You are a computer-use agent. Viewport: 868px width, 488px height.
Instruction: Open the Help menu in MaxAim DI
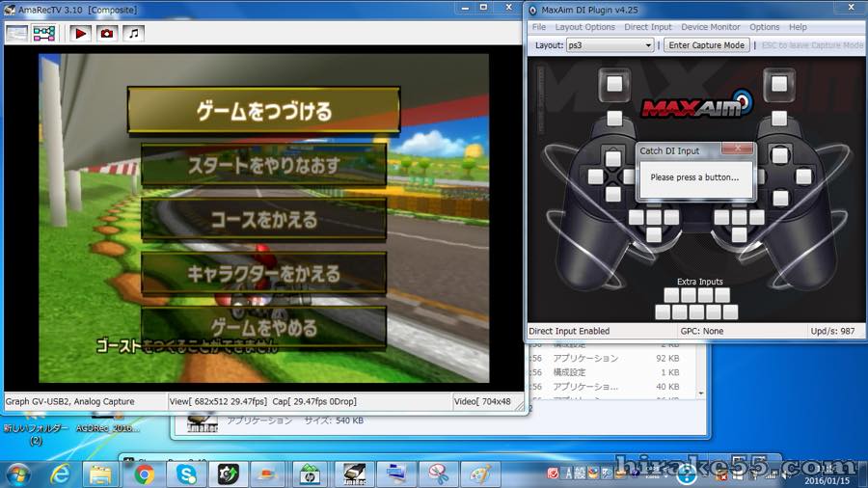pyautogui.click(x=798, y=27)
